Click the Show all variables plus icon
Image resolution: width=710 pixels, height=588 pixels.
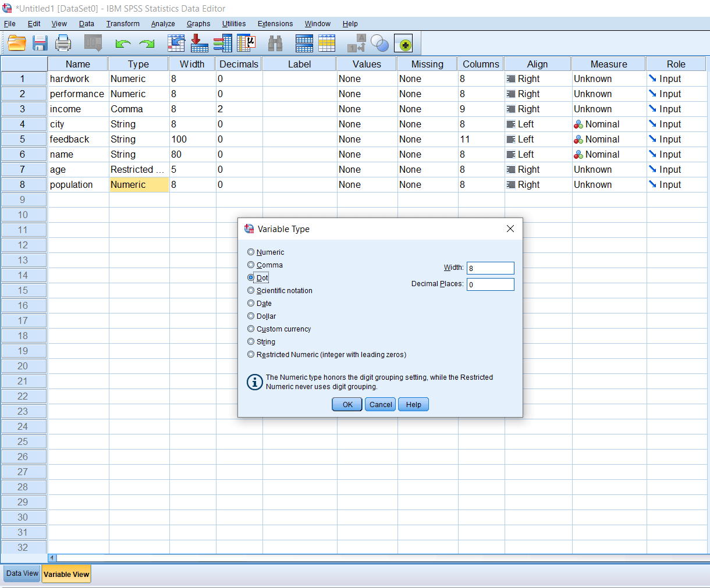click(403, 44)
